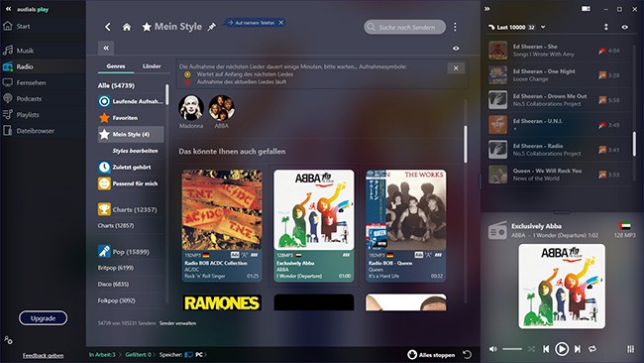Collapse the genre panel with double arrow
This screenshot has width=644, height=363.
(106, 48)
